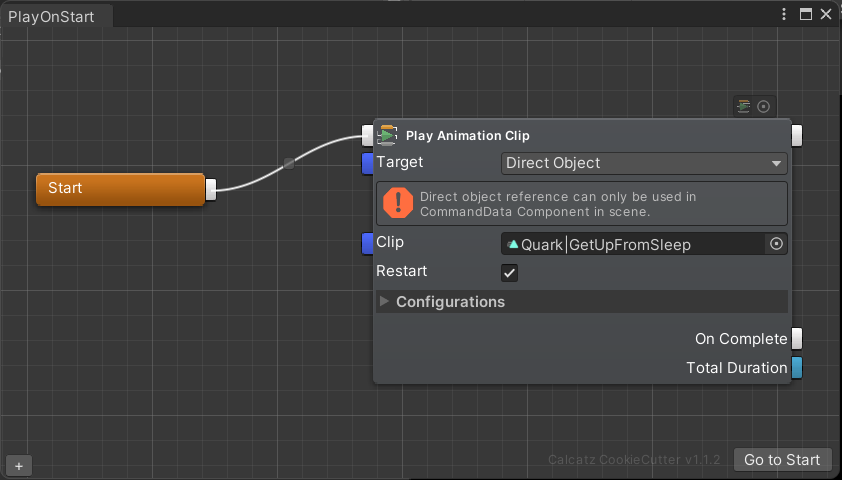
Task: Click the blue Clip input port
Action: pyautogui.click(x=367, y=243)
